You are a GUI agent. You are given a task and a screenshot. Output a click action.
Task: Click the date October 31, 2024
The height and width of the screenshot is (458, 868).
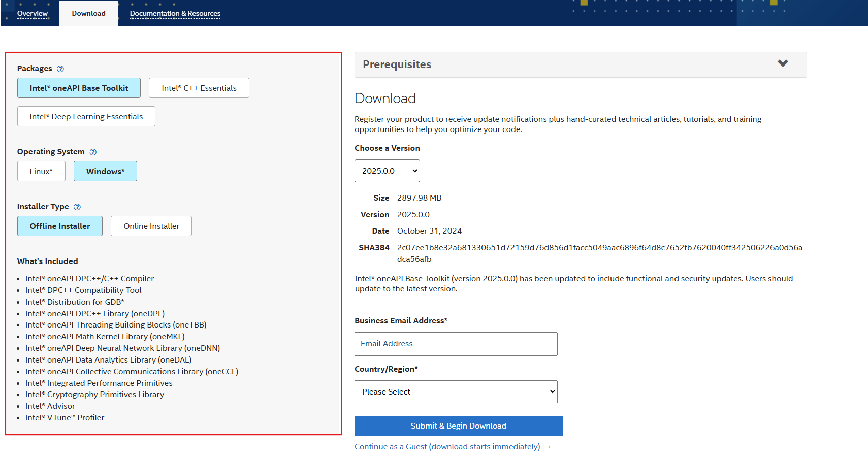429,231
